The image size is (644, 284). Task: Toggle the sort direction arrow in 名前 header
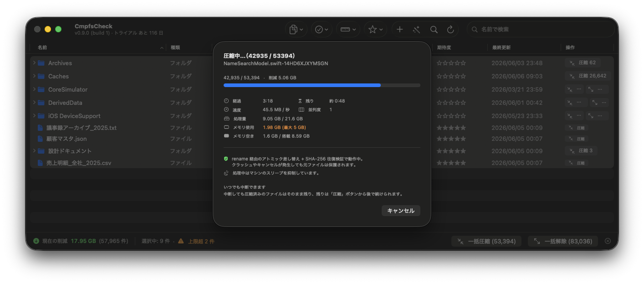point(162,48)
